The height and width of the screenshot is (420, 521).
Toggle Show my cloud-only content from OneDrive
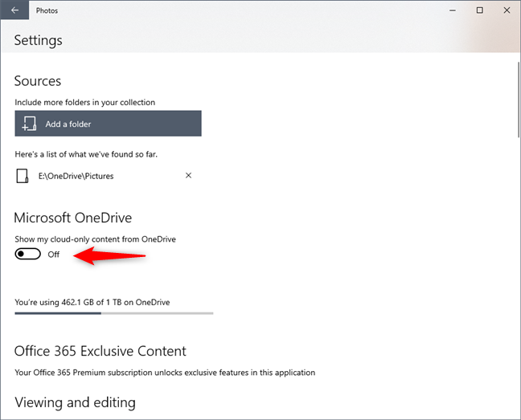click(x=28, y=254)
